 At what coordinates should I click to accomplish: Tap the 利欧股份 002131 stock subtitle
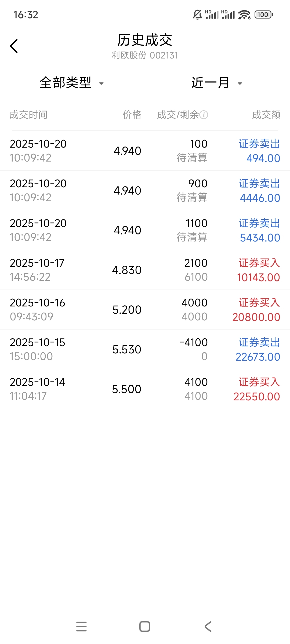[x=145, y=55]
